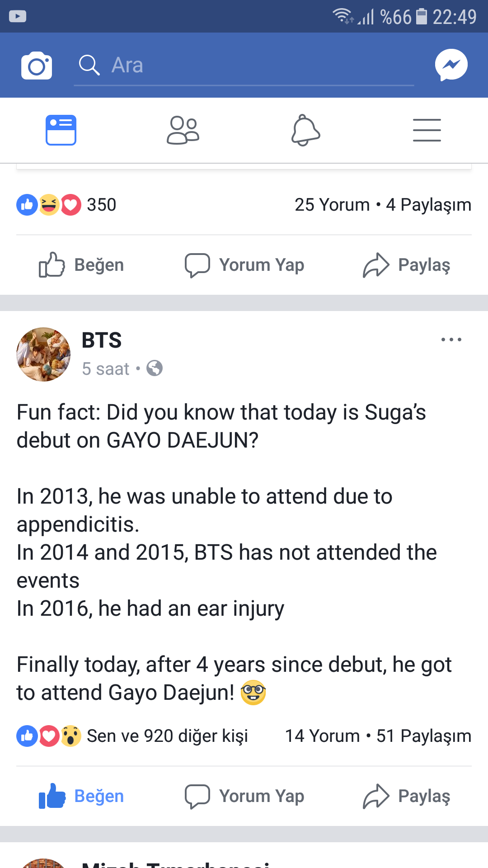Show reactions list for 350 count

pyautogui.click(x=66, y=205)
